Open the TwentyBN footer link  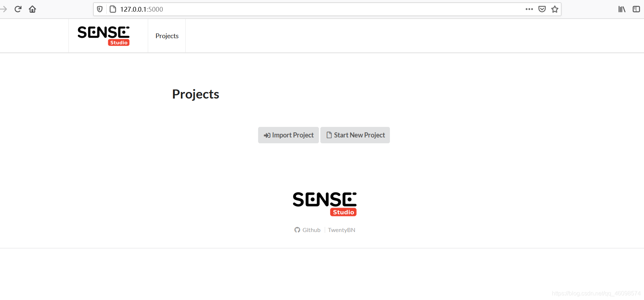tap(341, 230)
